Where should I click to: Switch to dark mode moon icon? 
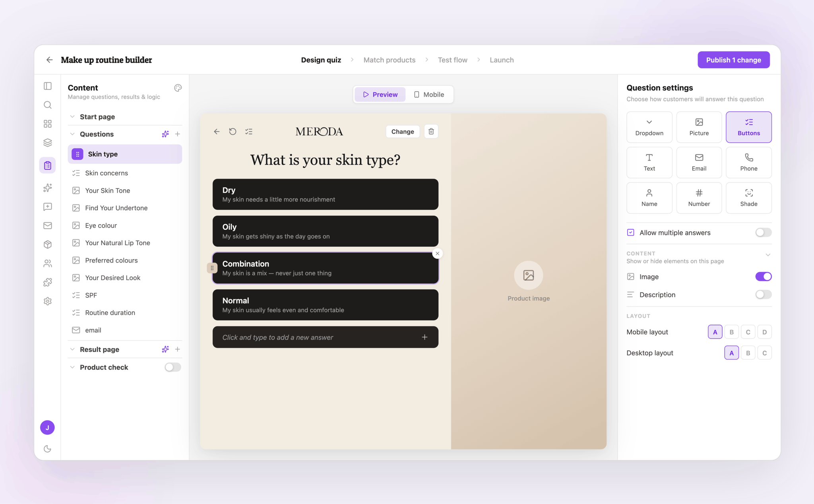[48, 449]
